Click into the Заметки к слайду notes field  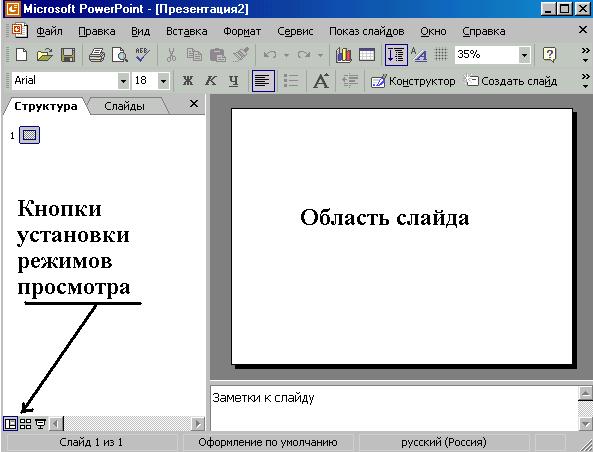tap(393, 408)
